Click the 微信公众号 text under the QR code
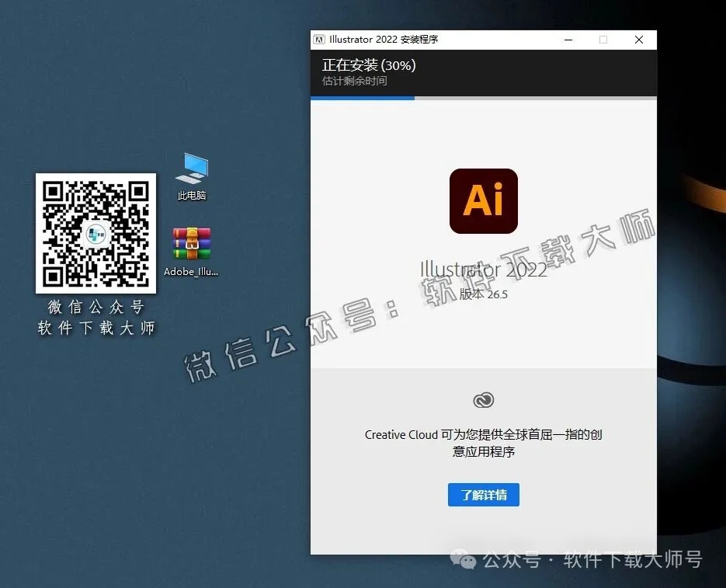This screenshot has height=588, width=726. click(x=95, y=305)
